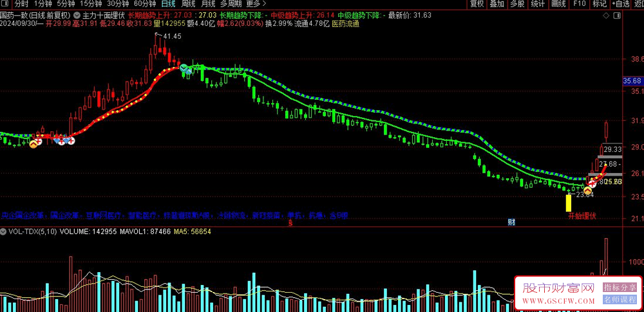Switch to the 分时 intraday tab
This screenshot has height=312, width=644.
click(21, 4)
